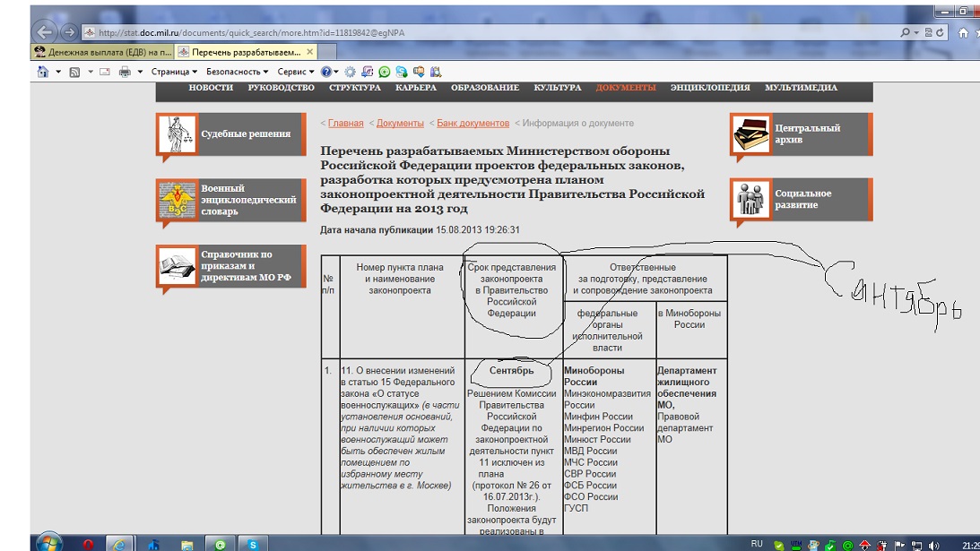Click the RU language indicator in tray
The width and height of the screenshot is (980, 551).
[x=756, y=544]
